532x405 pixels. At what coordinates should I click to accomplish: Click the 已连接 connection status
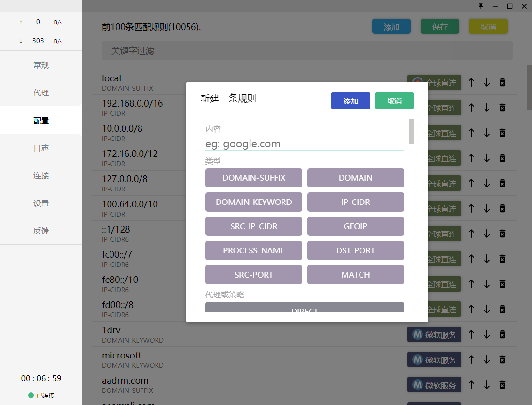[x=41, y=395]
